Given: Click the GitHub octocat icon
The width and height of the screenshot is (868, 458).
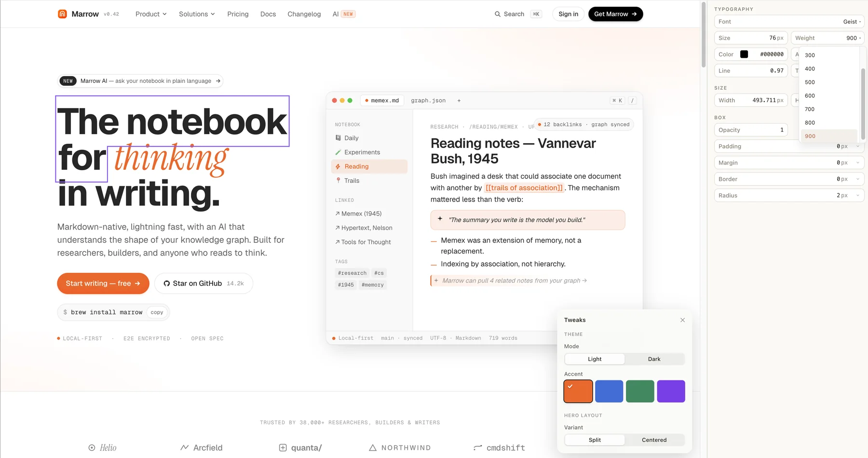Looking at the screenshot, I should click(167, 283).
